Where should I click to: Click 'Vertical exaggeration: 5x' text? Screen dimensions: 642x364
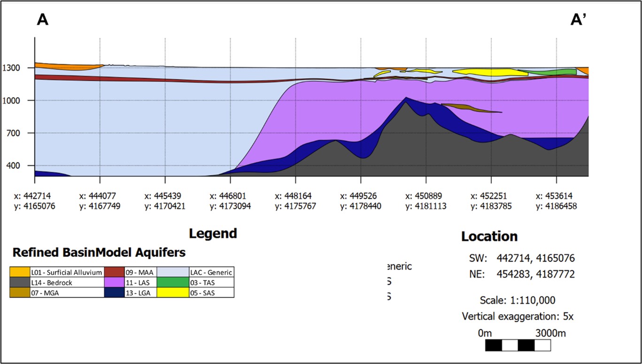pos(518,316)
